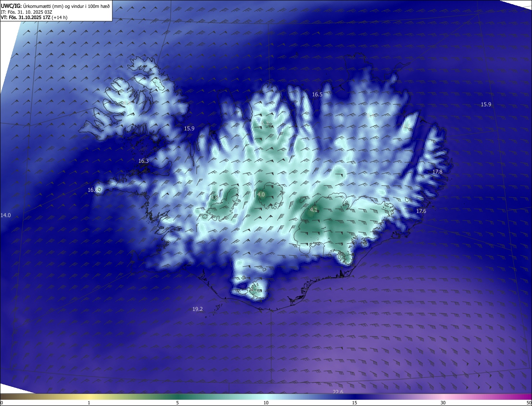
Task: Click the 17.6 value on the southeast coast
Action: tap(421, 211)
